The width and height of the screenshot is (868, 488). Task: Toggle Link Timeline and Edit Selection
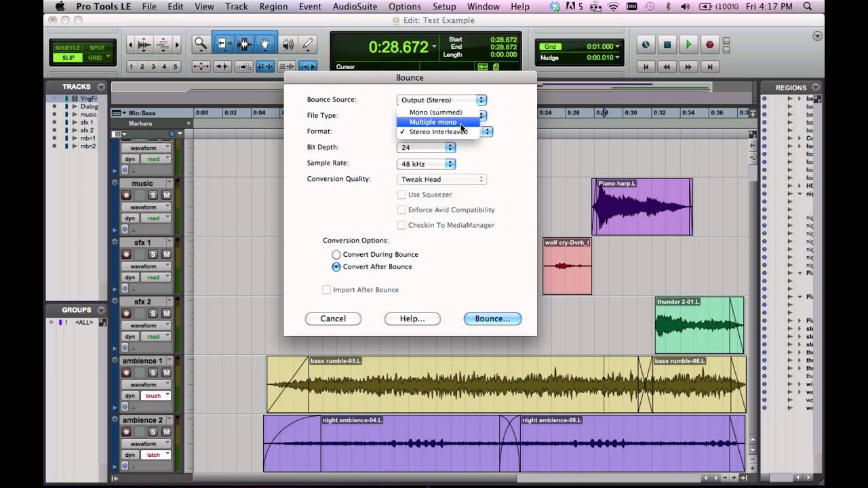265,66
